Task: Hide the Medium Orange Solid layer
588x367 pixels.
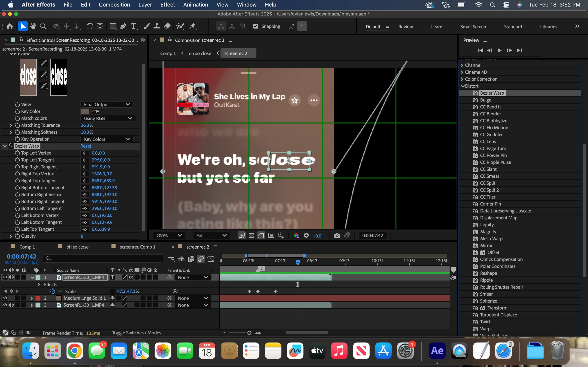Action: click(x=5, y=298)
